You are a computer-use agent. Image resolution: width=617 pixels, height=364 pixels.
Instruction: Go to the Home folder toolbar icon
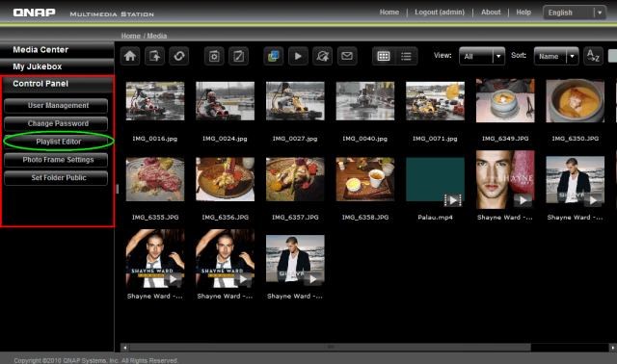click(130, 56)
